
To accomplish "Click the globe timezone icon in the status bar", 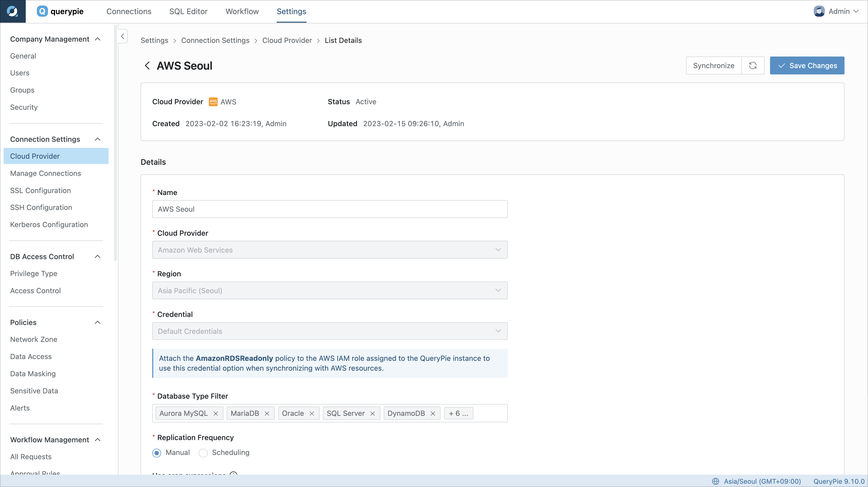I will (x=715, y=481).
